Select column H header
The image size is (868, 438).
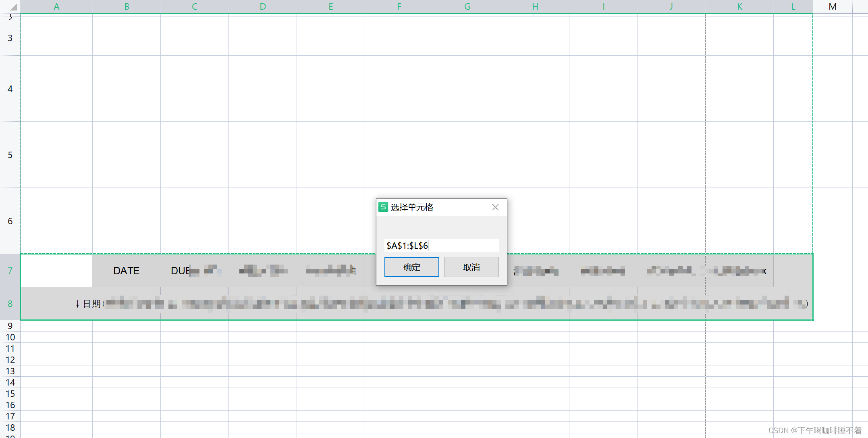(x=535, y=6)
